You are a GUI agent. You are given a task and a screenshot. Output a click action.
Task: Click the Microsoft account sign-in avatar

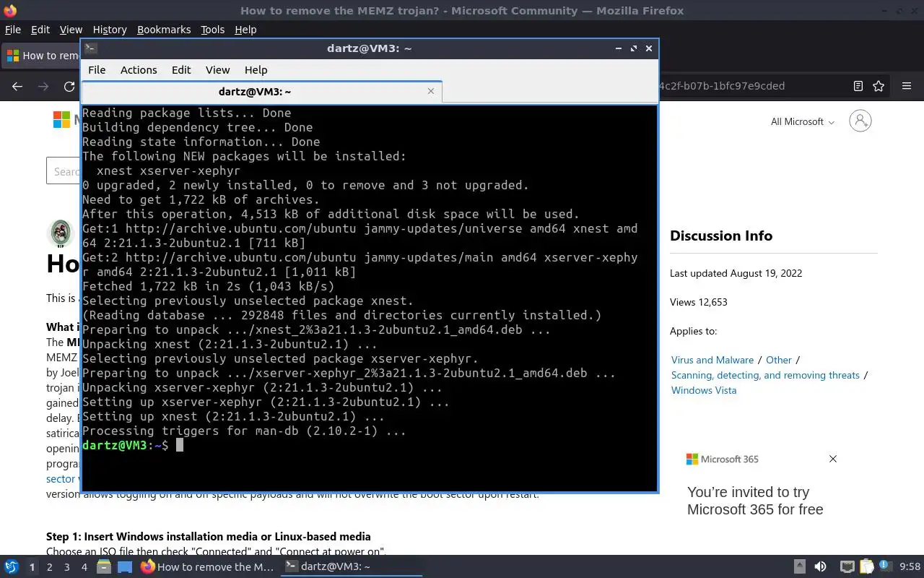(x=860, y=121)
